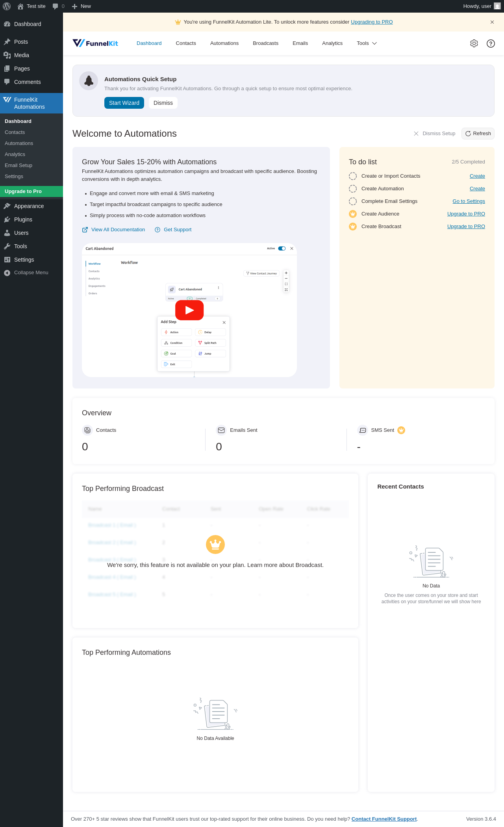Open Users in the WordPress sidebar
This screenshot has width=504, height=827.
pos(31,233)
